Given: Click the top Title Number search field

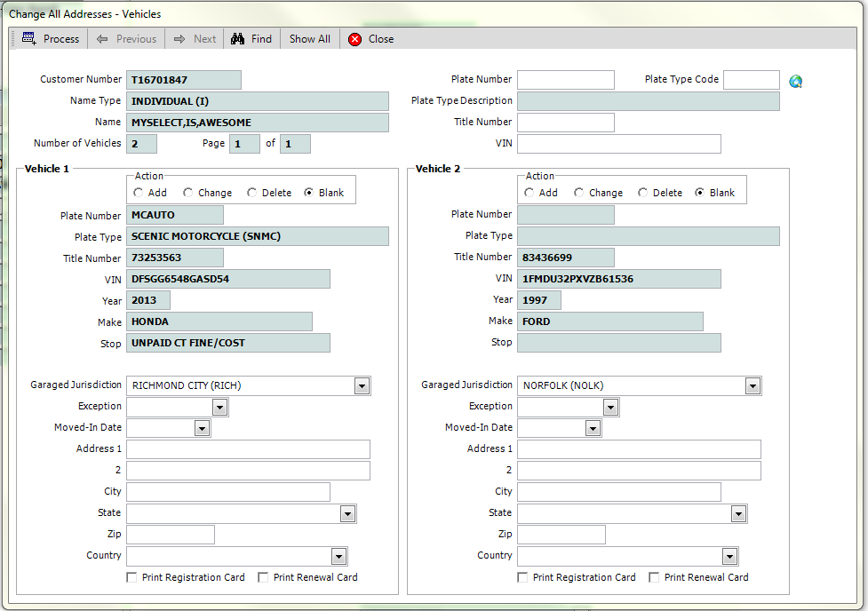Looking at the screenshot, I should (x=566, y=123).
